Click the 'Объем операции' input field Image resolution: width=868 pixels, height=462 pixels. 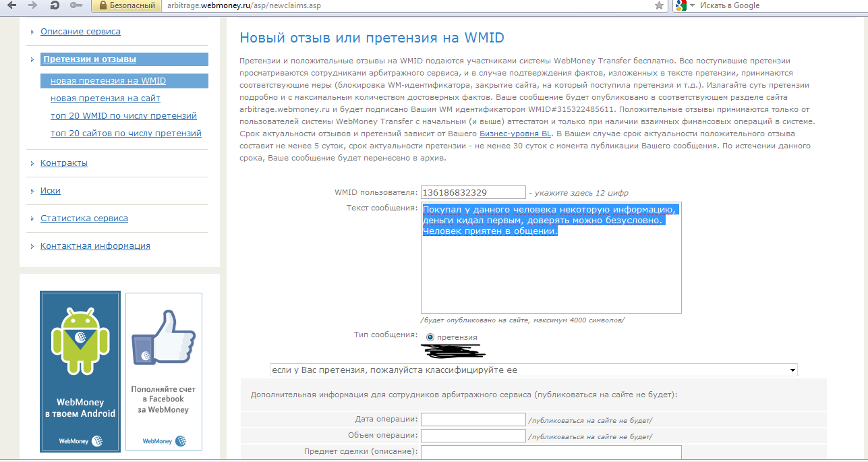click(x=473, y=436)
